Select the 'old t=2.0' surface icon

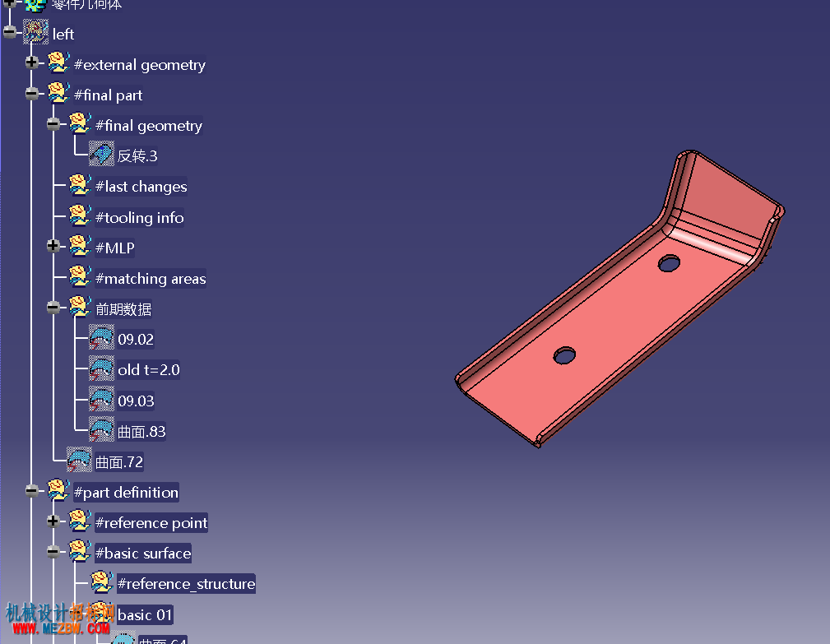pos(101,368)
